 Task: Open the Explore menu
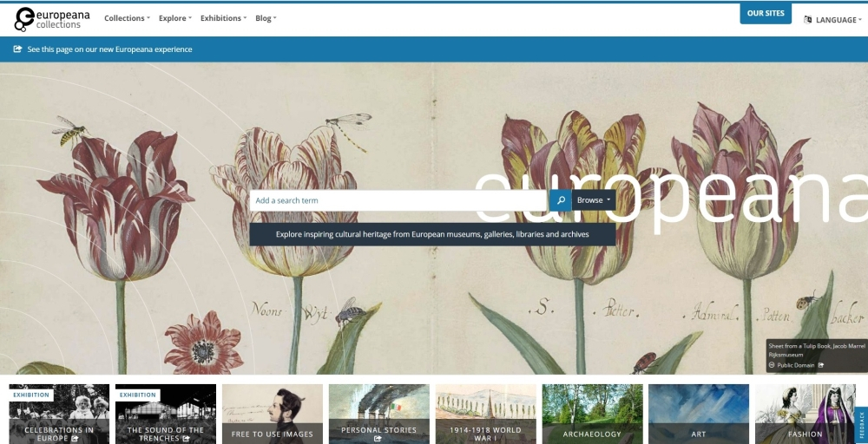pyautogui.click(x=175, y=18)
